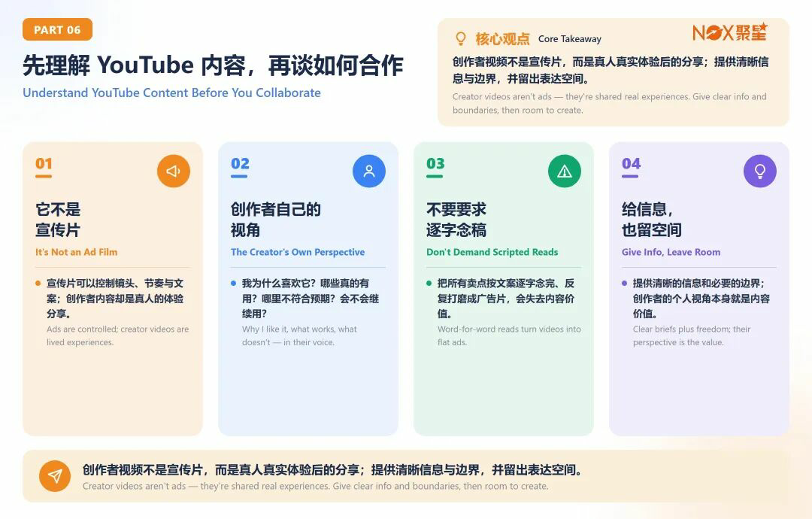Select the number 02 card label
812x519 pixels.
point(240,164)
